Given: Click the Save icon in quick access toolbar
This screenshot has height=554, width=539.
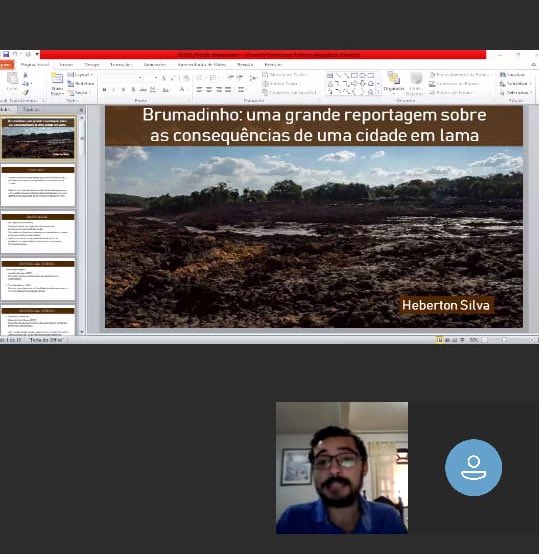Looking at the screenshot, I should [x=6, y=54].
